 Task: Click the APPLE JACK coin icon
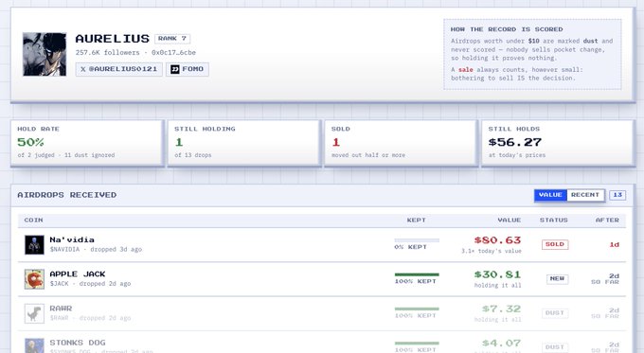34,279
